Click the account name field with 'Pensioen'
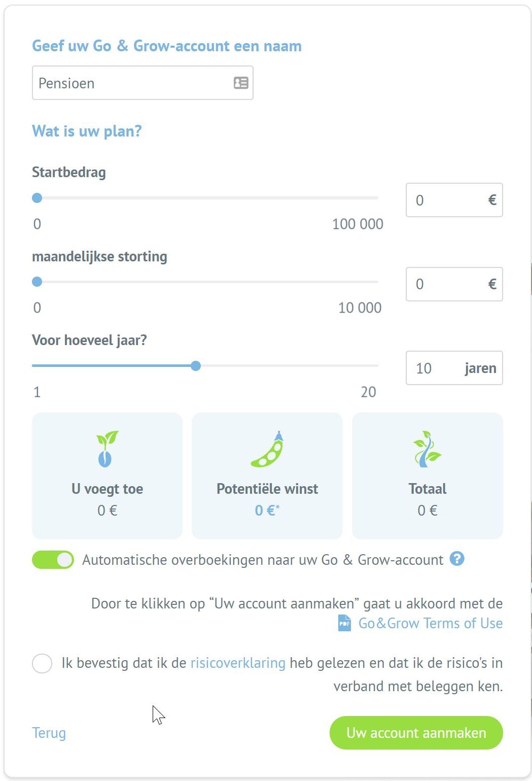 (132, 83)
